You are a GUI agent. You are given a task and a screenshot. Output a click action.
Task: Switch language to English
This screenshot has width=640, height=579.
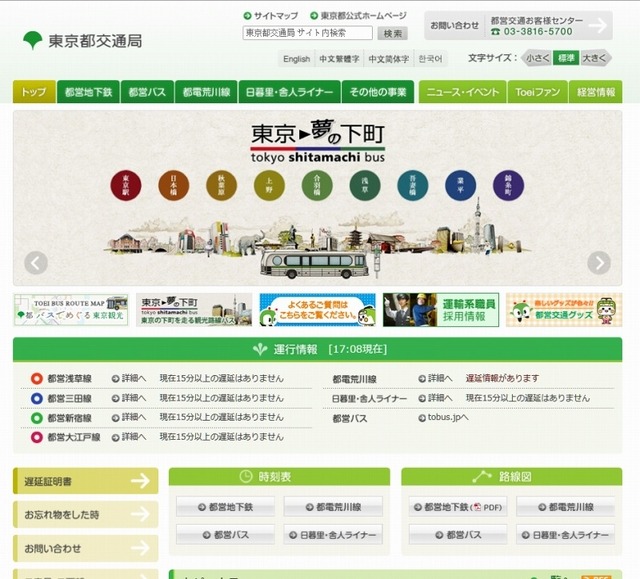pyautogui.click(x=296, y=59)
